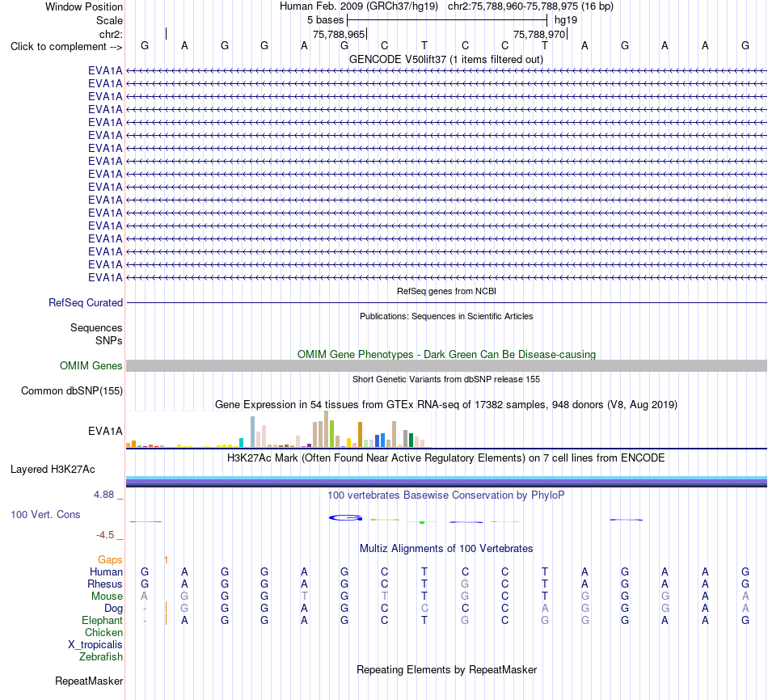Open the 'Repeating Elements by RepeatMasker' title

(x=447, y=669)
